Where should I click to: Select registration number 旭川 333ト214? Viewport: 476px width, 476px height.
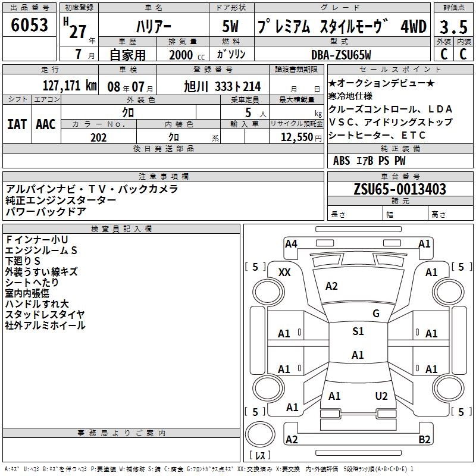222,87
